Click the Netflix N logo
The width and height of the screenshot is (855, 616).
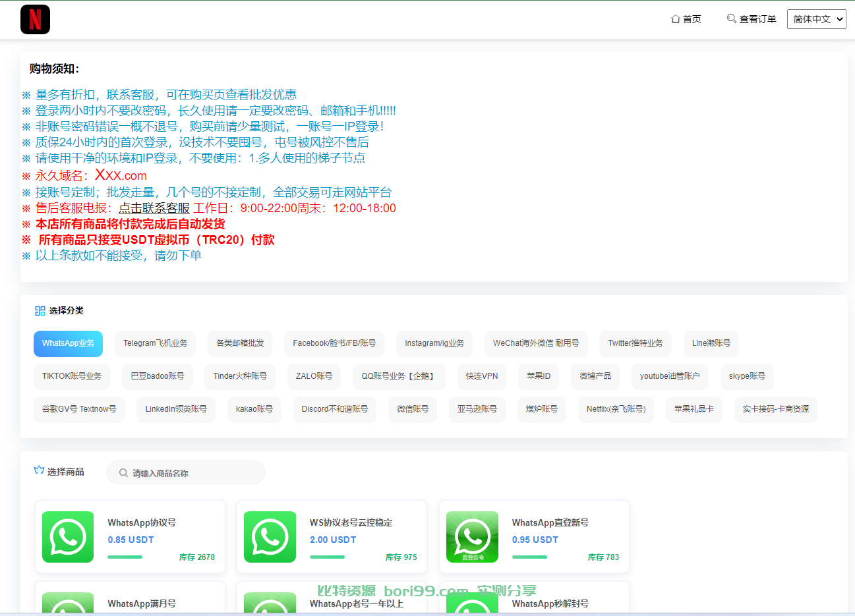(35, 19)
